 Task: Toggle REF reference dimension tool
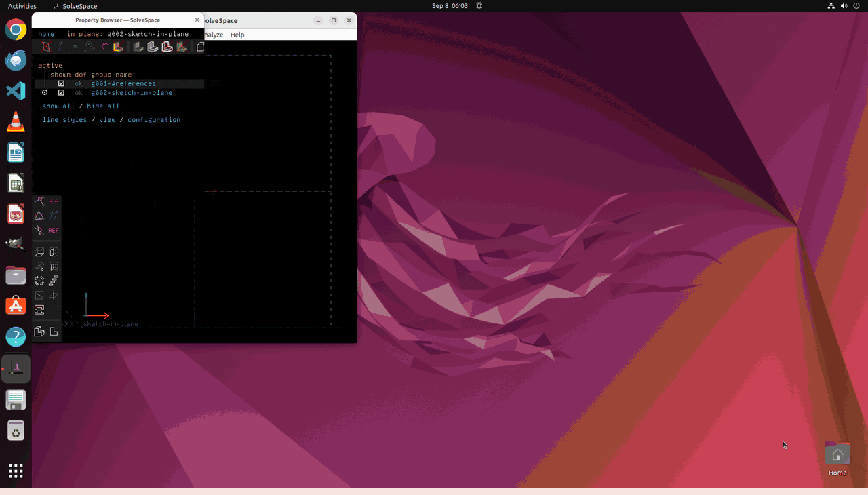coord(54,231)
